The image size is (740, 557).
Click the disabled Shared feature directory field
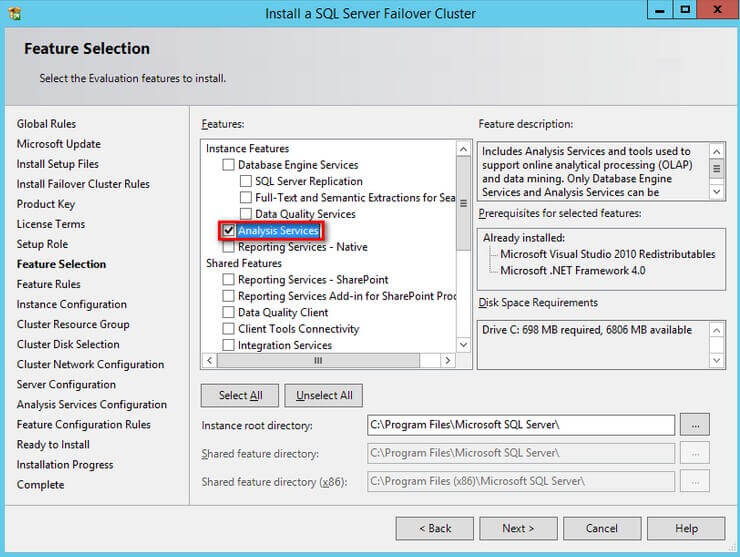tap(521, 453)
